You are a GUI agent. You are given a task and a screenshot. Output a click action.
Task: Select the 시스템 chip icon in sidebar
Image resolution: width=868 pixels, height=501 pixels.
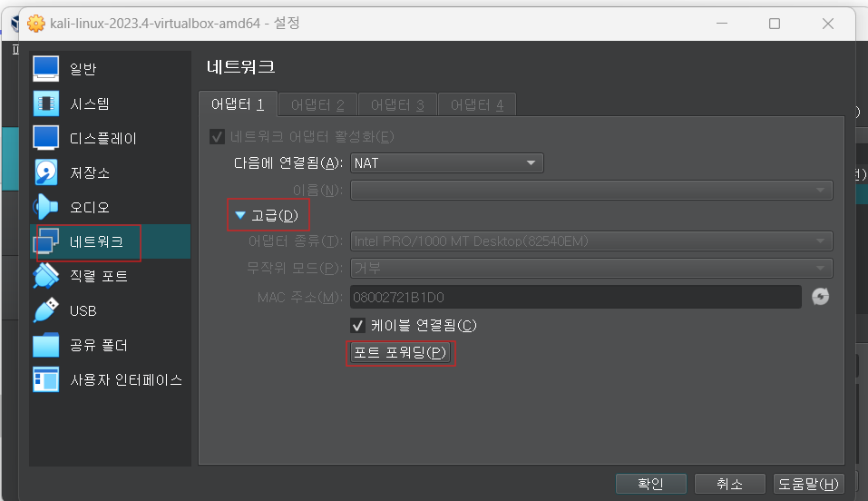point(46,103)
